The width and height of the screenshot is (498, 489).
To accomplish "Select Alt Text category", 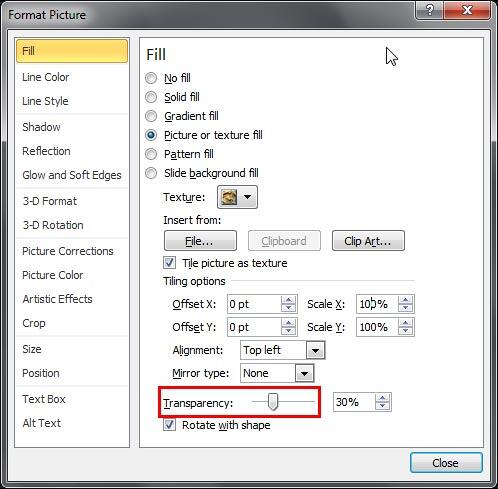I will (72, 423).
